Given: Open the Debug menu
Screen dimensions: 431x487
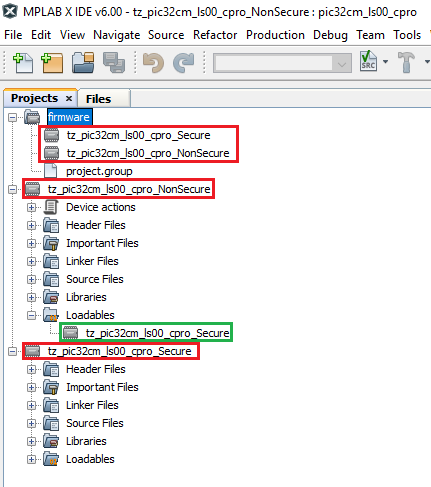Looking at the screenshot, I should [330, 35].
